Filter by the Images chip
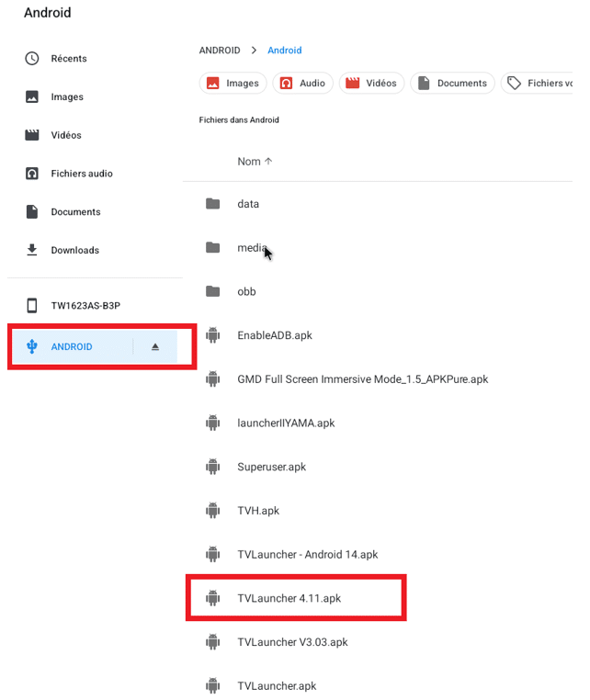Image resolution: width=590 pixels, height=700 pixels. click(x=233, y=84)
